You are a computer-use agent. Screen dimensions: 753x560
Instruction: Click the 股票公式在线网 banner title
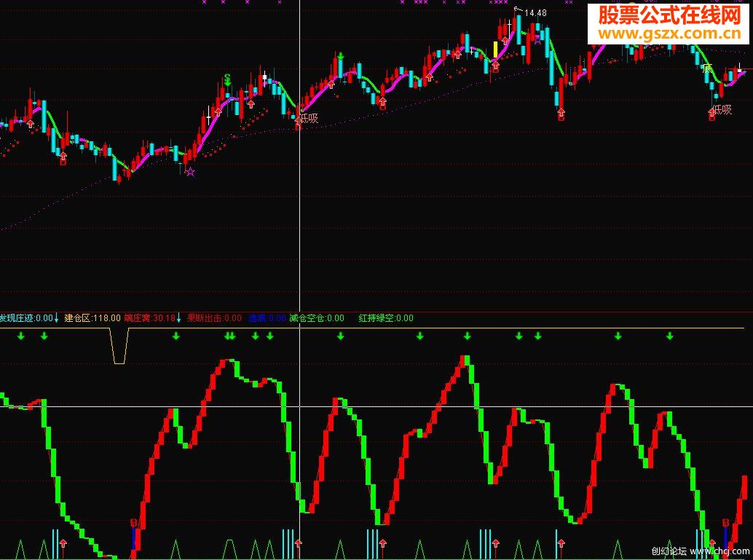tap(669, 16)
